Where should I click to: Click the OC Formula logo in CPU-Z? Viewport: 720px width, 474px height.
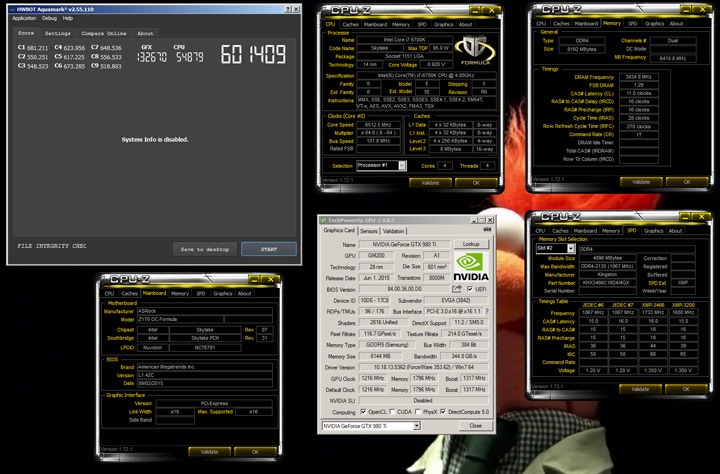[x=474, y=50]
